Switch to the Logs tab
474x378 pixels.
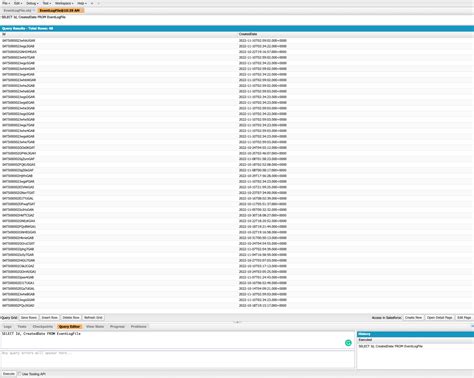pos(7,326)
